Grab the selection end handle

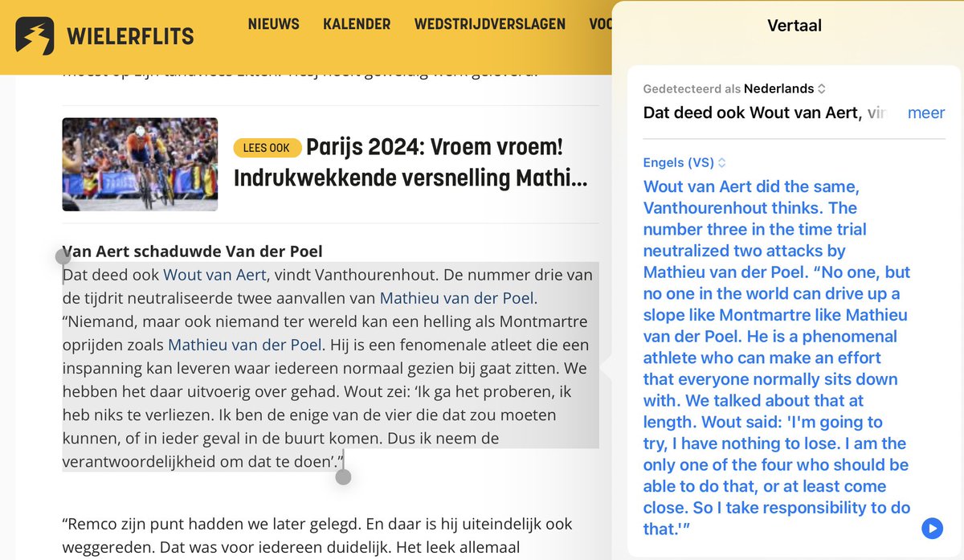[x=343, y=476]
